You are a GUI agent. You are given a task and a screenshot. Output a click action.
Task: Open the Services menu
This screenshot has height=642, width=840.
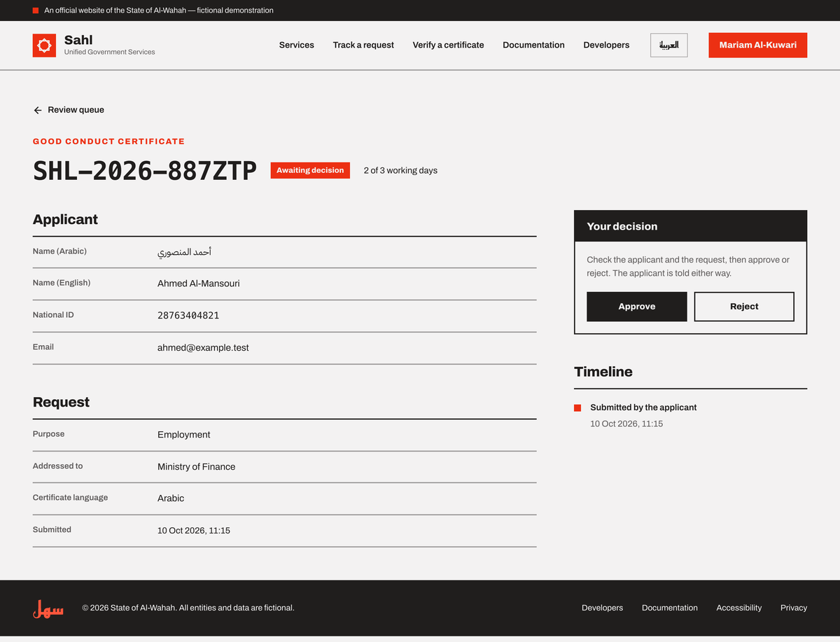point(297,45)
